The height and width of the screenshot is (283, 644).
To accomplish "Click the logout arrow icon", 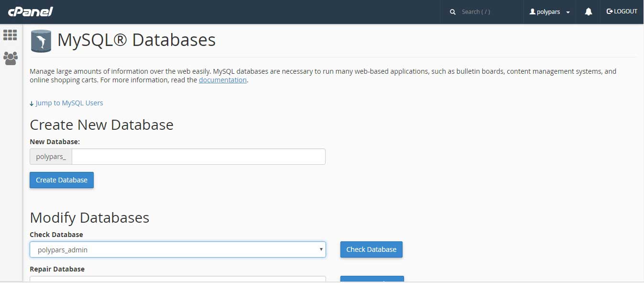I will click(610, 11).
